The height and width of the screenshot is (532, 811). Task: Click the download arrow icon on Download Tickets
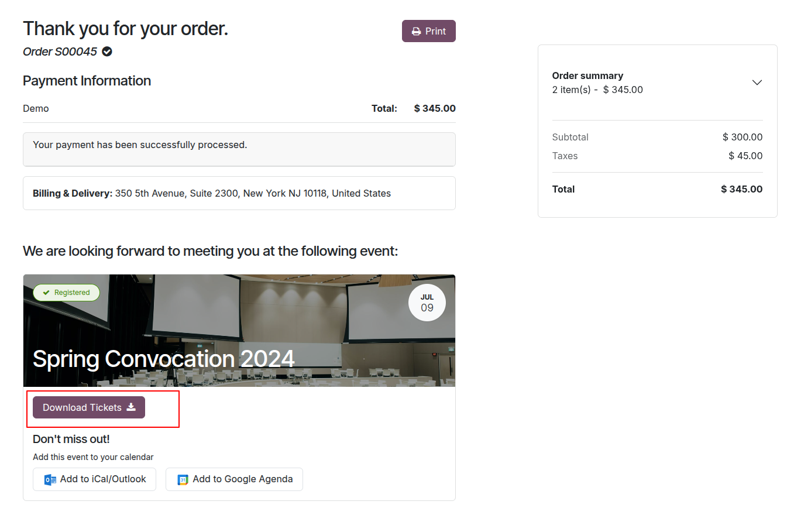click(131, 407)
